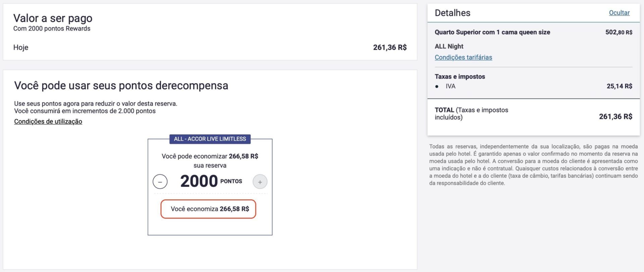Click the Hoje amount 261,36 R$
Viewport: 644px width, 272px height.
[389, 48]
